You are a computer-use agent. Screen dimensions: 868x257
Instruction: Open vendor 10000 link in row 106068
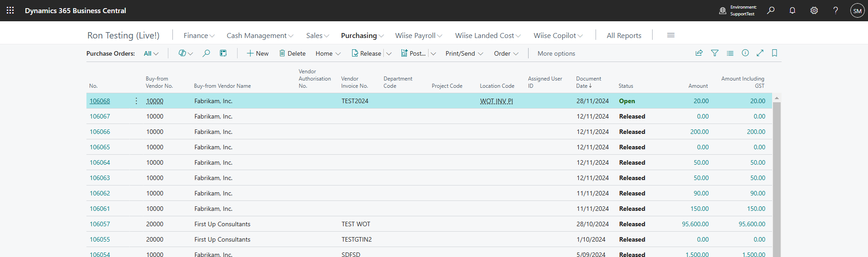155,101
